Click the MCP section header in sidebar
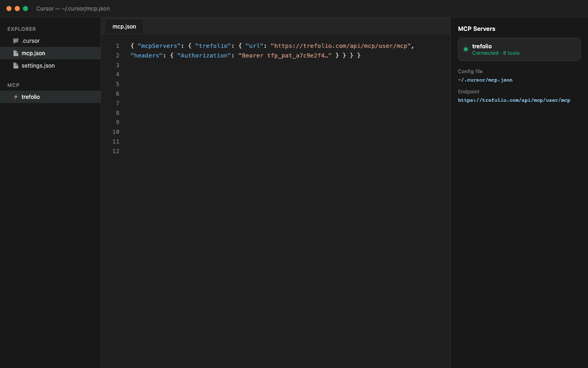Image resolution: width=588 pixels, height=368 pixels. coord(13,85)
